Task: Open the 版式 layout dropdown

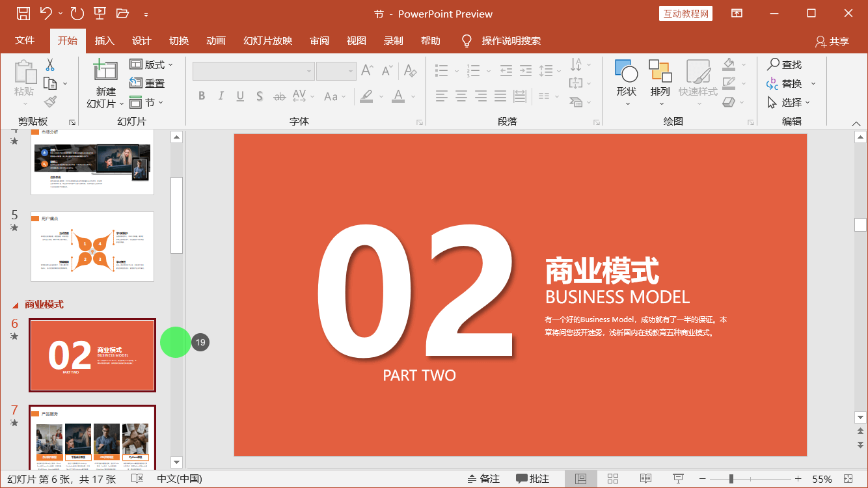Action: click(152, 64)
